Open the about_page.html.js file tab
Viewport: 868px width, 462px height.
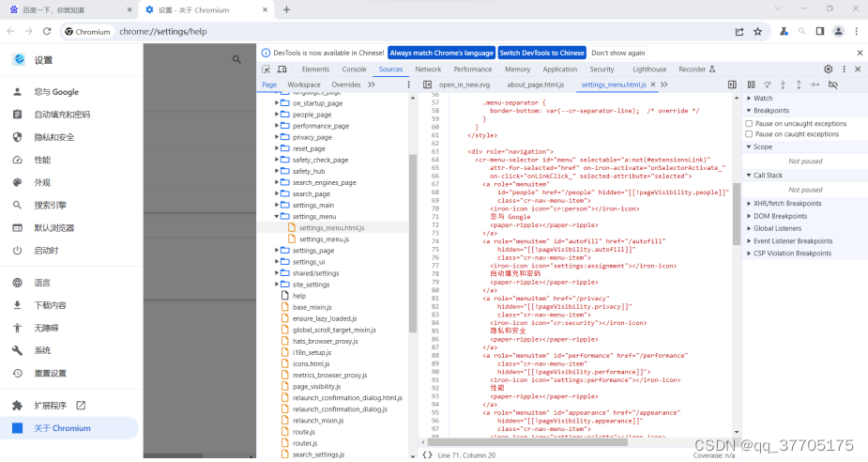pyautogui.click(x=535, y=85)
